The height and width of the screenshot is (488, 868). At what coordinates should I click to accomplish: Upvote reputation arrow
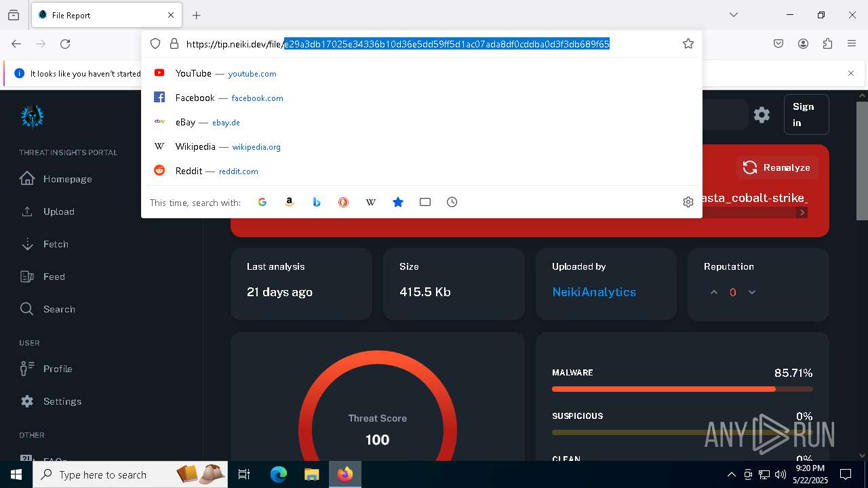713,292
